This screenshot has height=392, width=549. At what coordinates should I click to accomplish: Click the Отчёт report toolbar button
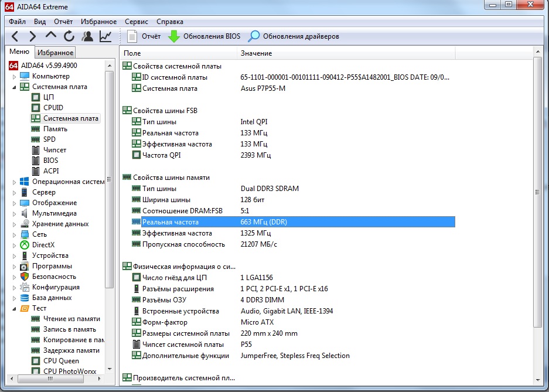144,36
